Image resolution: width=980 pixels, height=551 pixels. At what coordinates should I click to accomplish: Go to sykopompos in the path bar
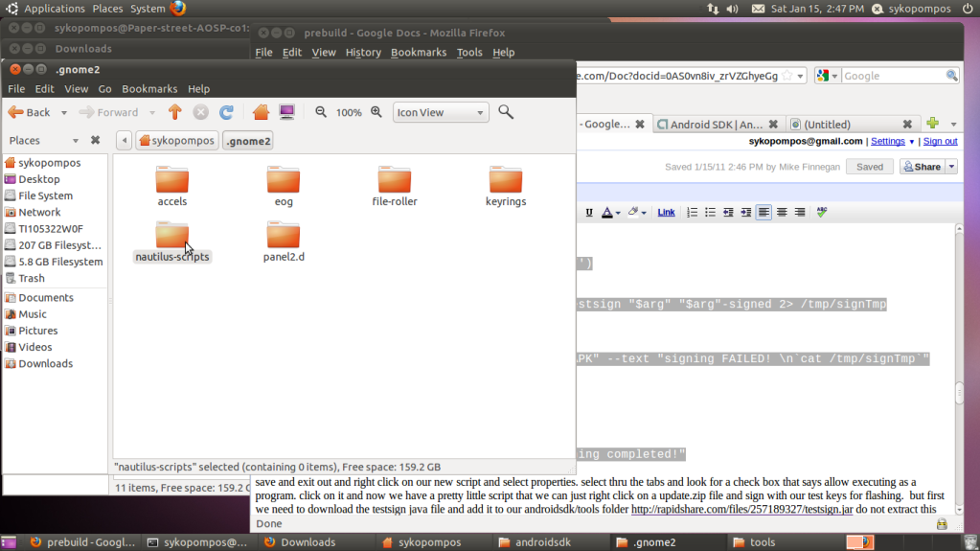pyautogui.click(x=177, y=141)
